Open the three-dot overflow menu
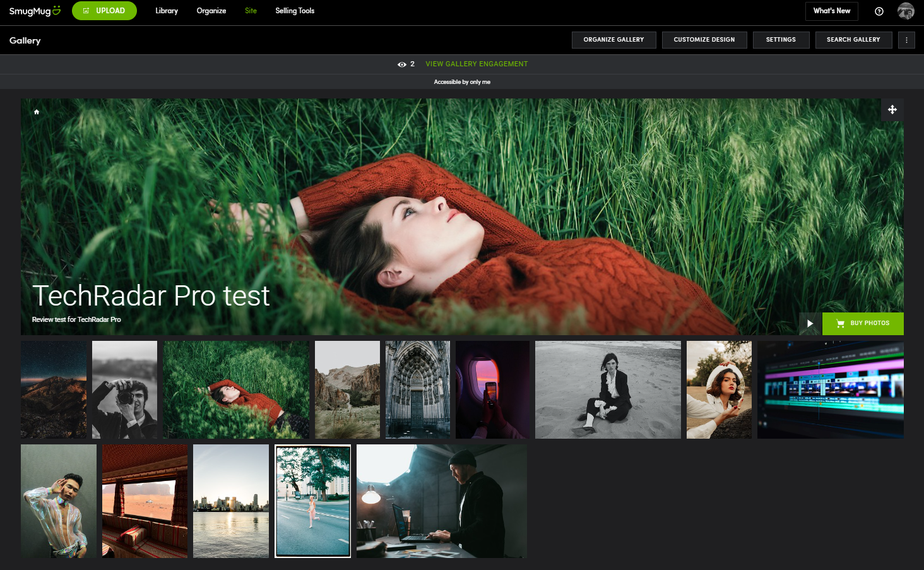This screenshot has width=924, height=570. pos(906,40)
